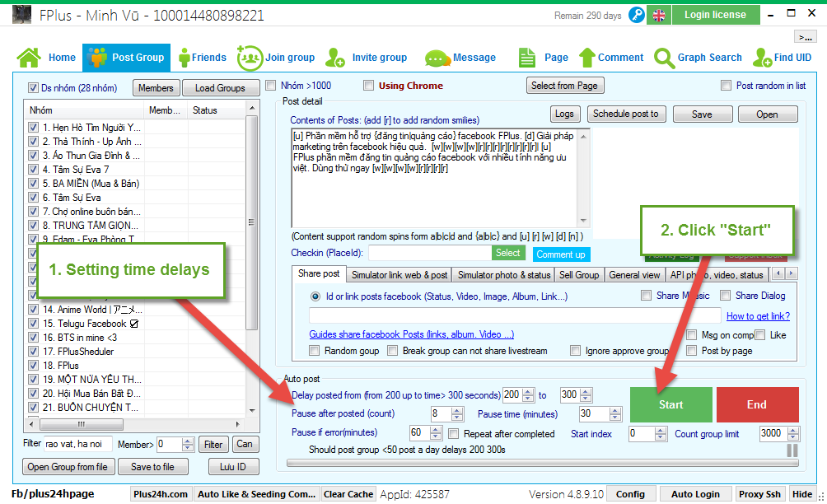Increase Pause time minutes spinner
This screenshot has height=504, width=827.
615,411
